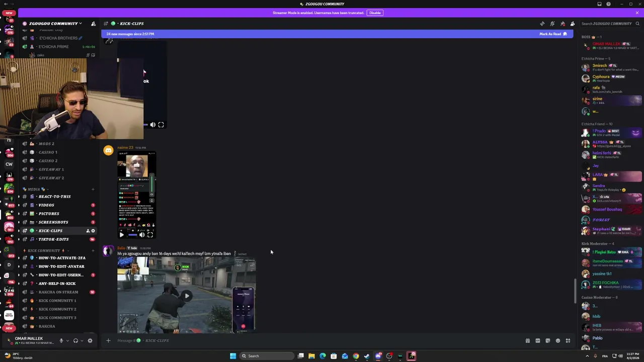This screenshot has height=362, width=644.
Task: Open KICK-CLIPS channel settings gear
Action: pyautogui.click(x=93, y=231)
